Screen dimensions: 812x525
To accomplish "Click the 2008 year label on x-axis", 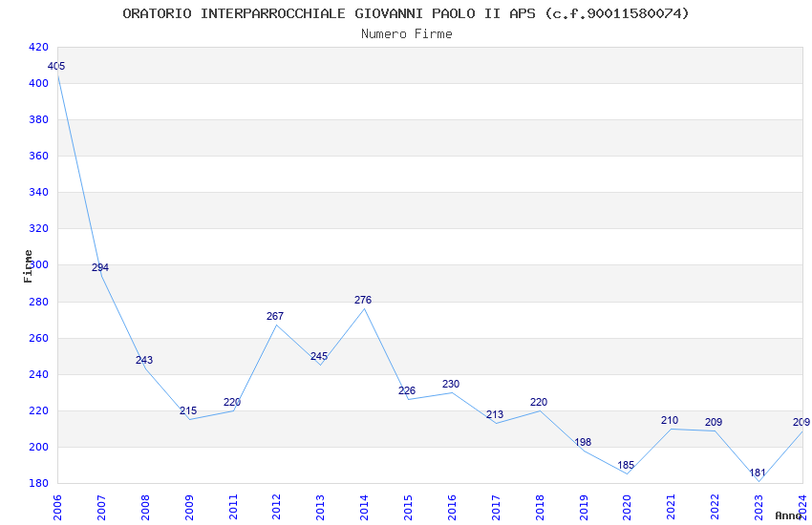I will (144, 507).
